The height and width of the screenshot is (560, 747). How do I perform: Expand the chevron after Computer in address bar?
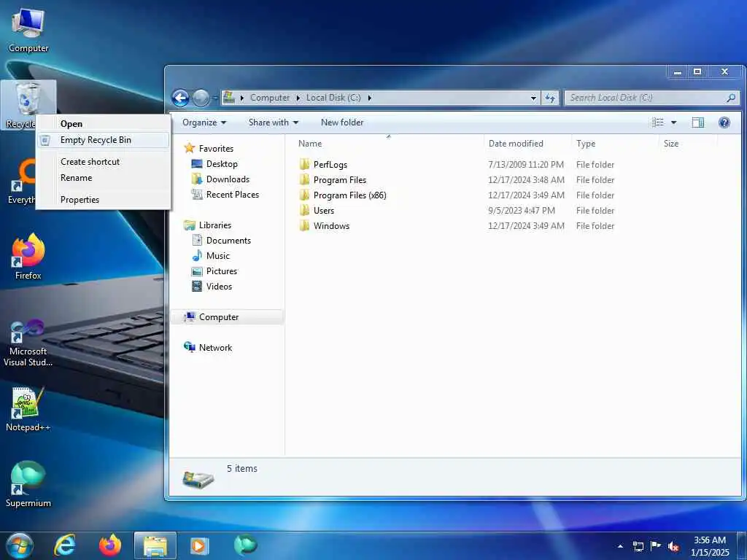click(x=298, y=98)
